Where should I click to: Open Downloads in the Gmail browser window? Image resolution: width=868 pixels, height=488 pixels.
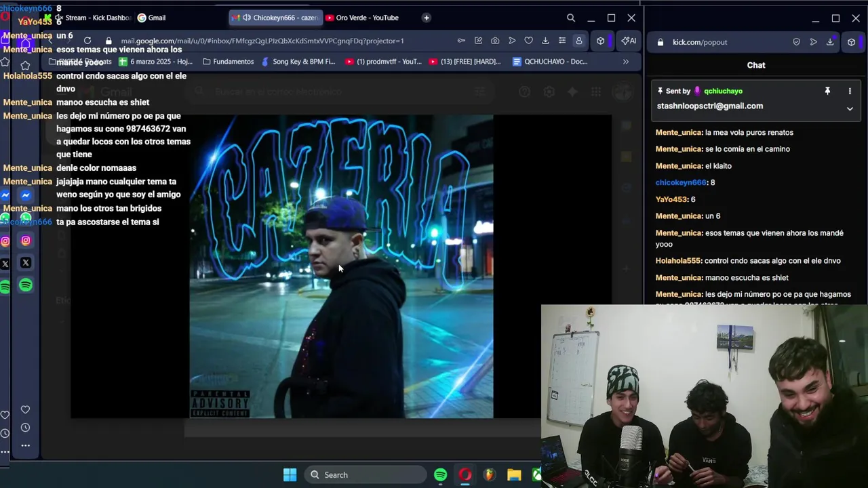[545, 41]
